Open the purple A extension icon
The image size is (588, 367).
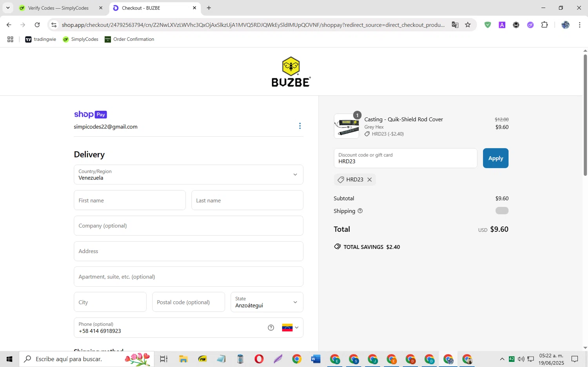coord(502,25)
